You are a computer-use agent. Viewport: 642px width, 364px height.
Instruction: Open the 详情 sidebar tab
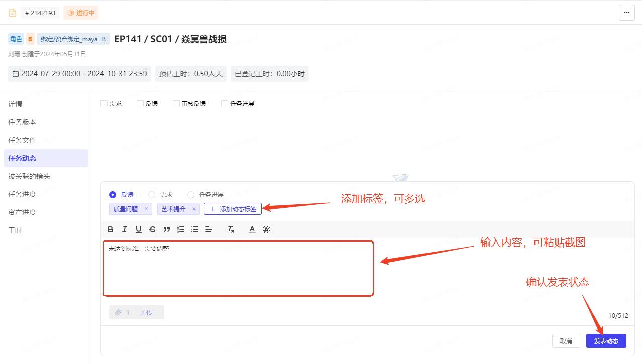click(x=46, y=104)
